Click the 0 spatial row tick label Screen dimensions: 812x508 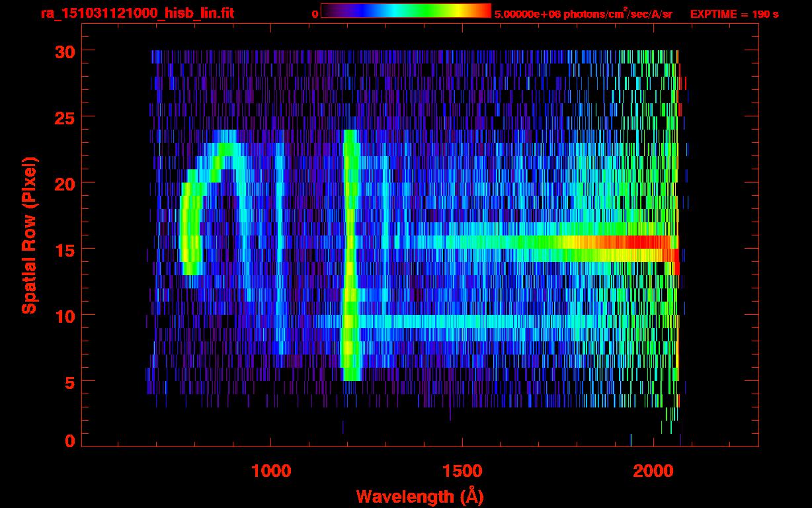click(x=71, y=441)
